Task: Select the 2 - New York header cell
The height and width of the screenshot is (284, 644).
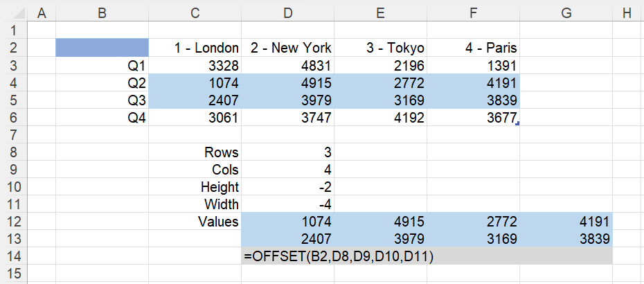Action: click(x=288, y=48)
